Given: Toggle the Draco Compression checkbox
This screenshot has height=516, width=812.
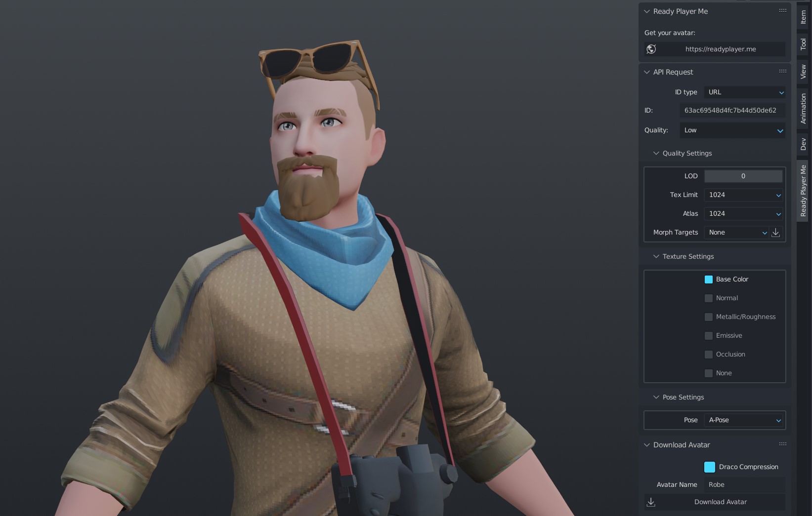Looking at the screenshot, I should click(709, 467).
